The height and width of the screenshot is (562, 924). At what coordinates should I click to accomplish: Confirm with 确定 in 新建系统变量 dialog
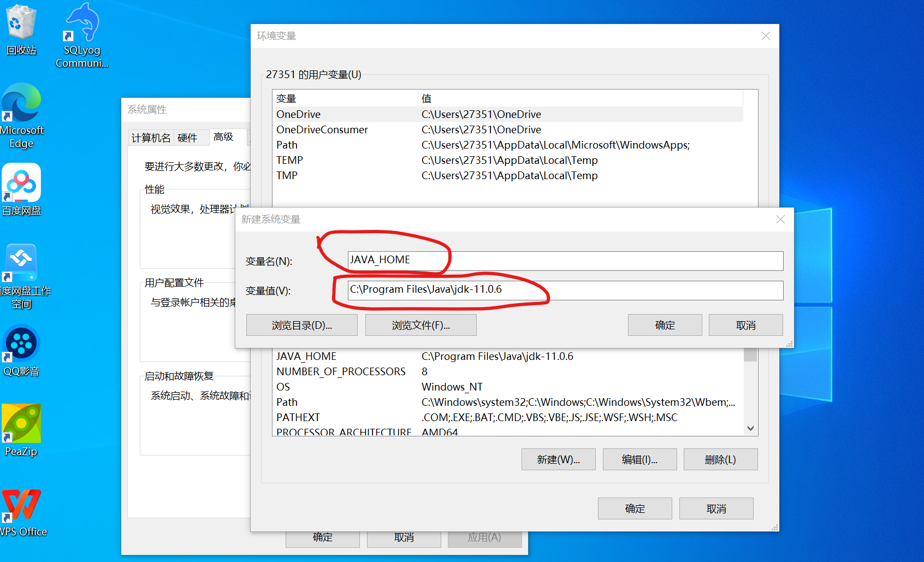[665, 325]
